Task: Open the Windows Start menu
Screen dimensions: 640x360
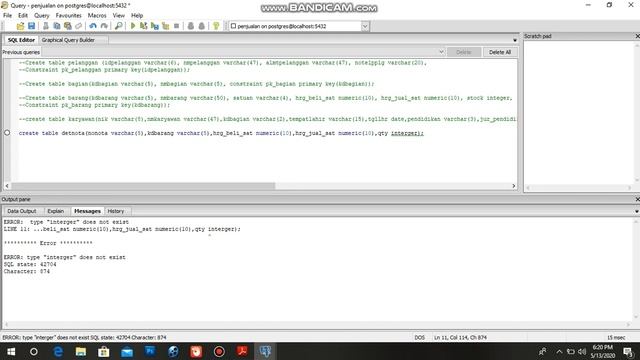Action: 11,351
